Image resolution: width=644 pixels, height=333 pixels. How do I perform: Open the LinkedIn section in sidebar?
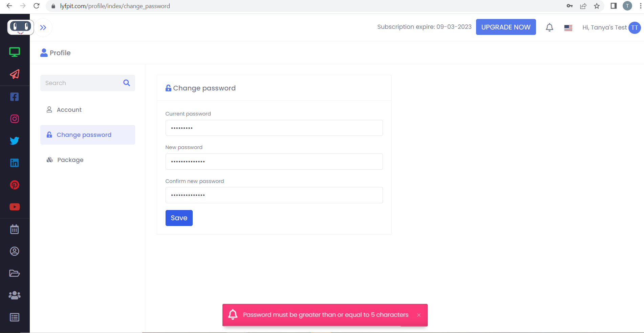tap(15, 163)
